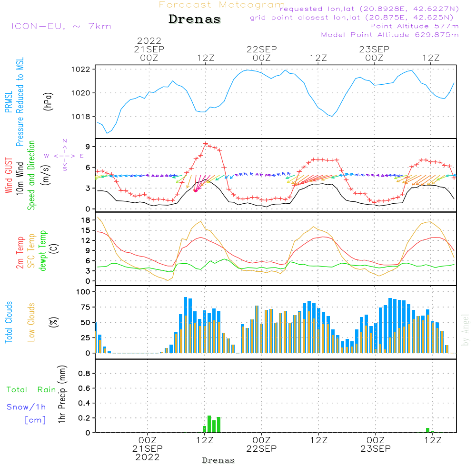The width and height of the screenshot is (476, 476).
Task: Click the '0.2' precipitation tick value
Action: pos(84,418)
